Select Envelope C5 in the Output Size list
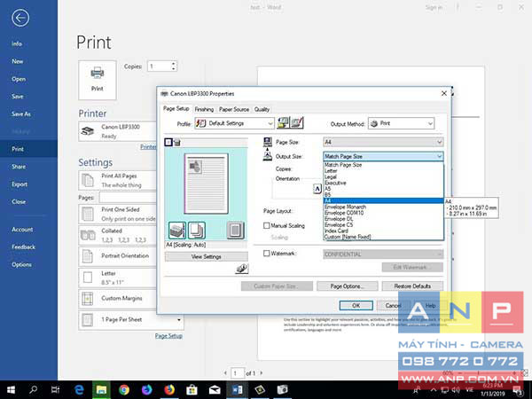The height and width of the screenshot is (399, 532). [x=383, y=225]
